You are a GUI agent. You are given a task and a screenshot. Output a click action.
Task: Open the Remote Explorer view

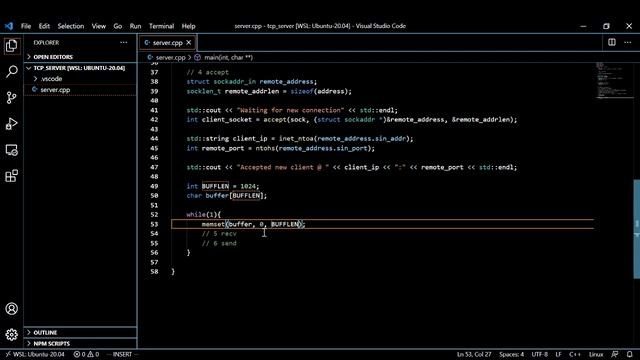(11, 150)
